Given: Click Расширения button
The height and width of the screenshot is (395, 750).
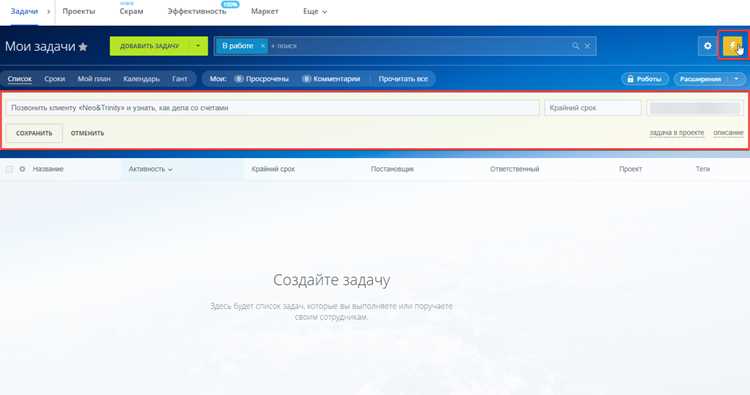Looking at the screenshot, I should [x=700, y=79].
